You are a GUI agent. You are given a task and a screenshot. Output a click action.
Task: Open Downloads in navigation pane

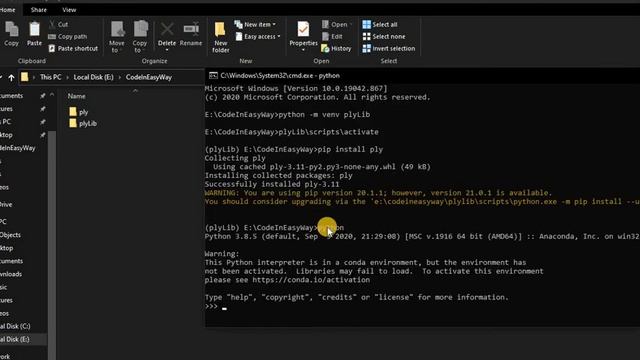click(x=11, y=274)
